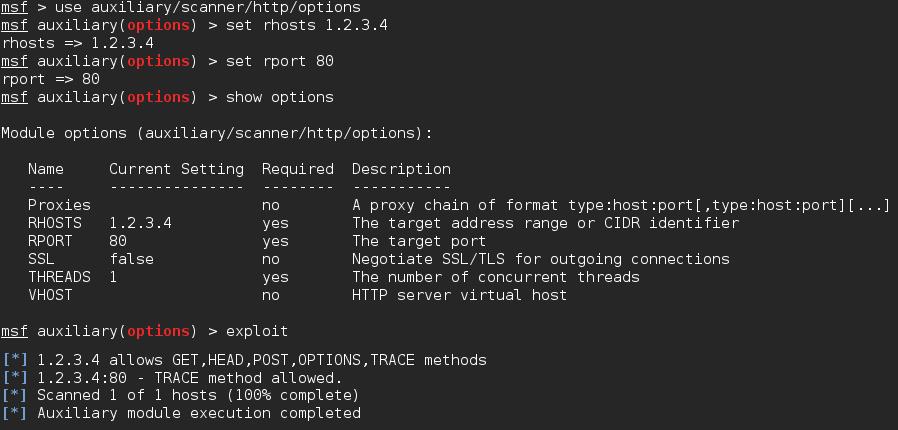Click the 'set rport 80' command text

279,61
